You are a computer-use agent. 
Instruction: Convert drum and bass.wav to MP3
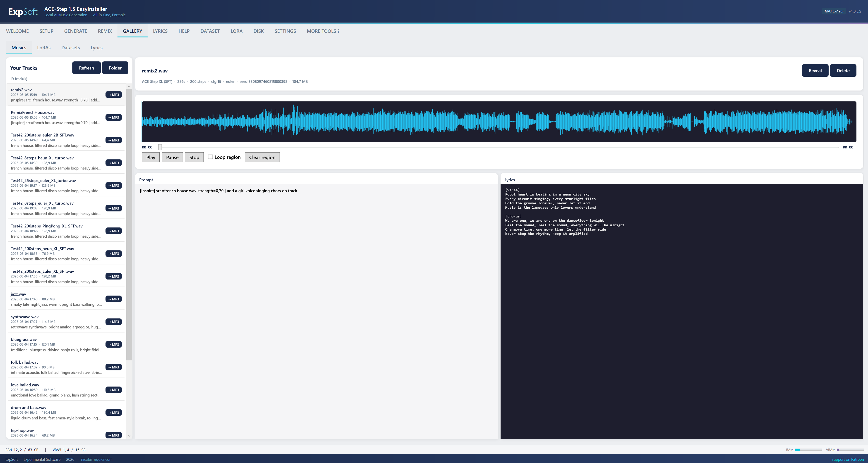pyautogui.click(x=114, y=413)
